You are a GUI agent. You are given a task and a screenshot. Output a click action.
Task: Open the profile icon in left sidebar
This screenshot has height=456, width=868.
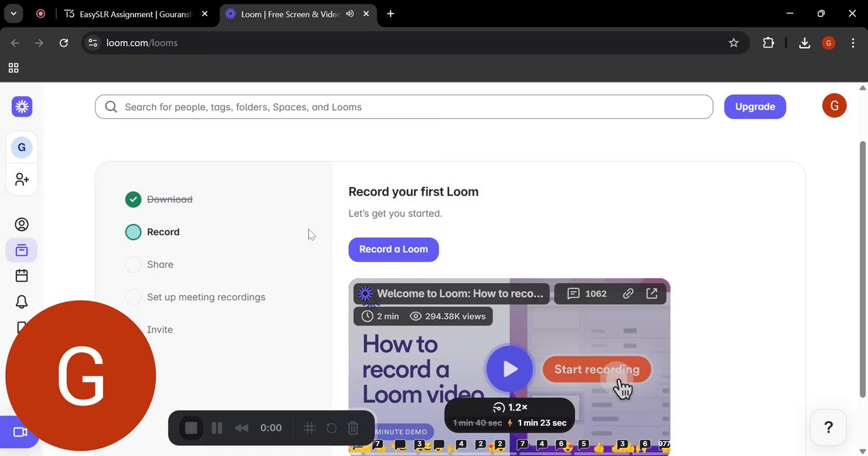(22, 225)
